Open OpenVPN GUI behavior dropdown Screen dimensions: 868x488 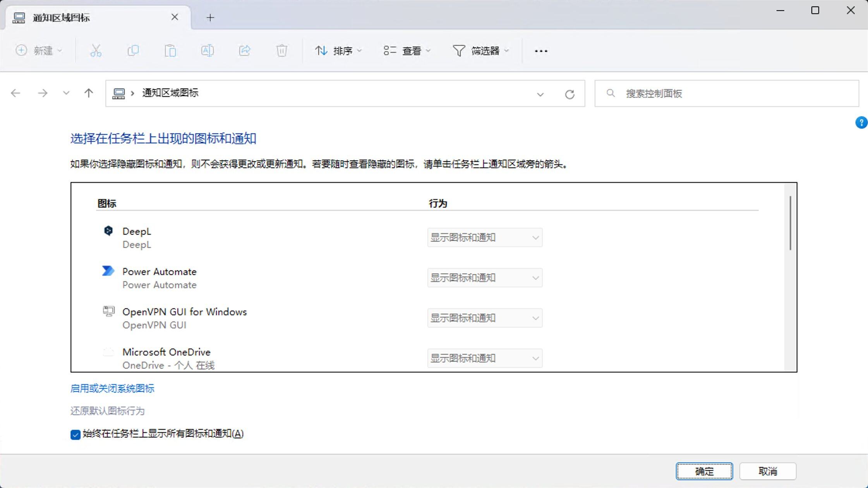485,318
